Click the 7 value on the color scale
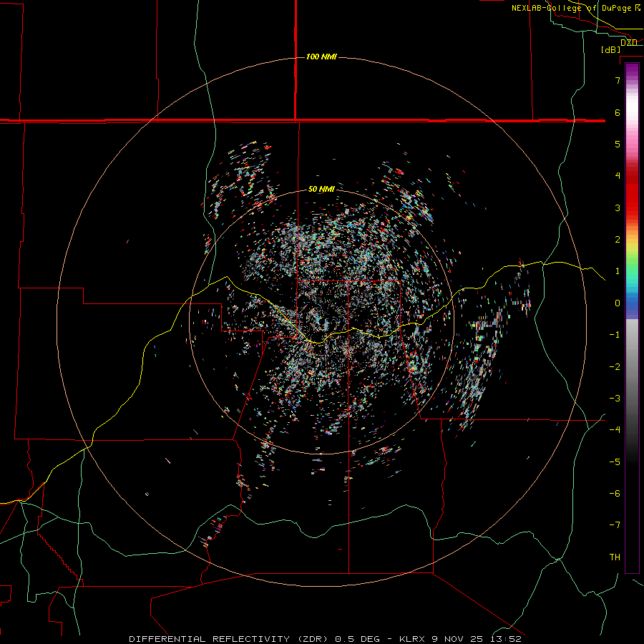The image size is (644, 644). [618, 80]
